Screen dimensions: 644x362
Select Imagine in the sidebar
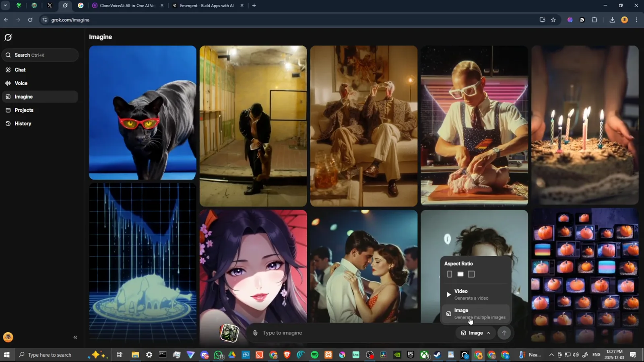(39, 97)
